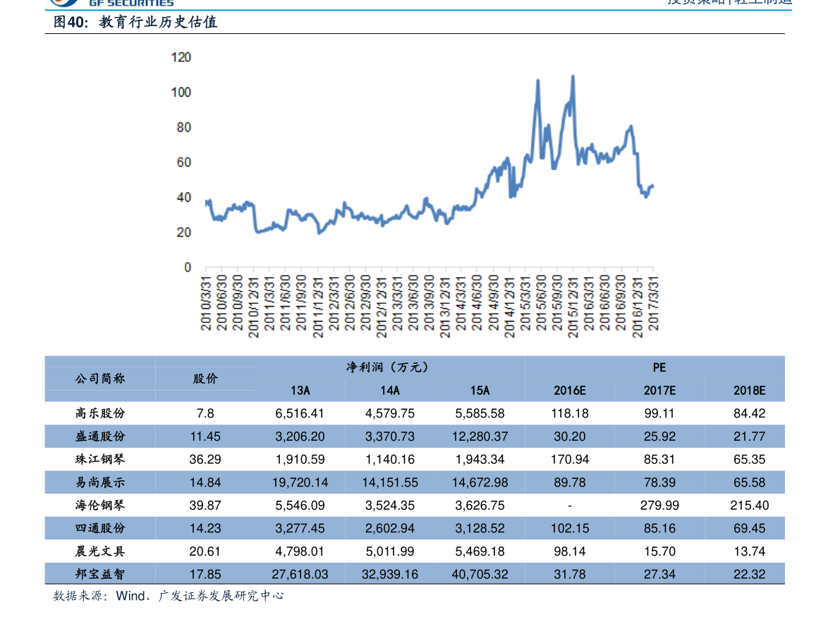Select the 13A column header
The width and height of the screenshot is (840, 617).
[x=300, y=391]
